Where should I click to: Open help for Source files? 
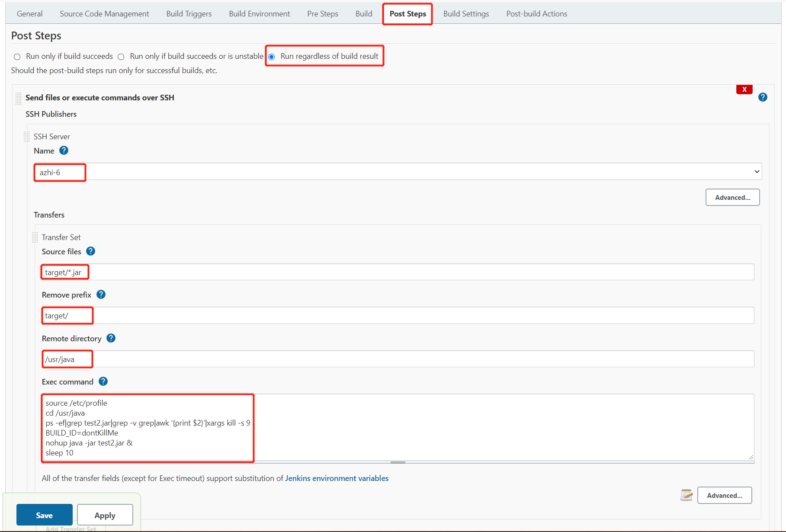click(x=90, y=251)
